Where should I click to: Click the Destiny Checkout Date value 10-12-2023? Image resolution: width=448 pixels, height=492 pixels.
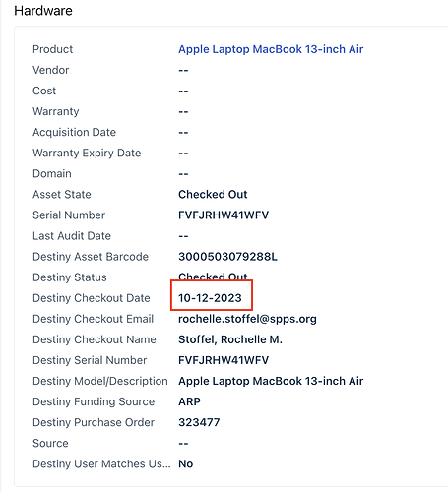pyautogui.click(x=210, y=298)
